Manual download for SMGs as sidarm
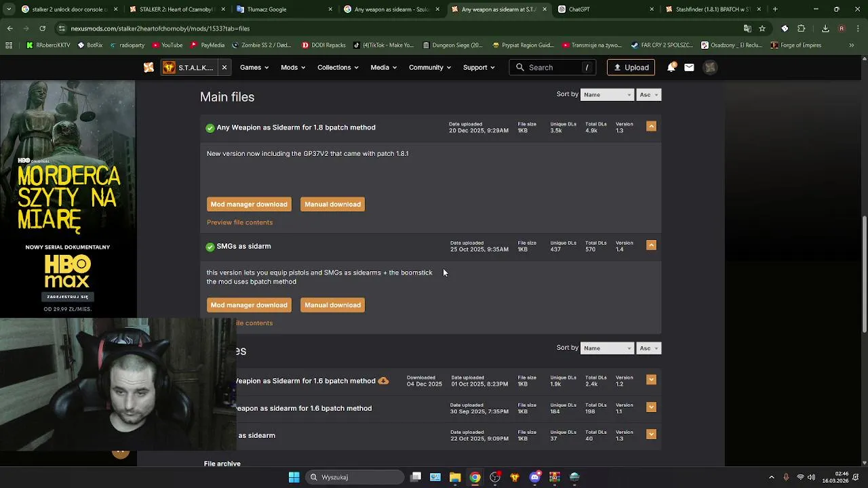Viewport: 868px width, 488px height. click(332, 305)
